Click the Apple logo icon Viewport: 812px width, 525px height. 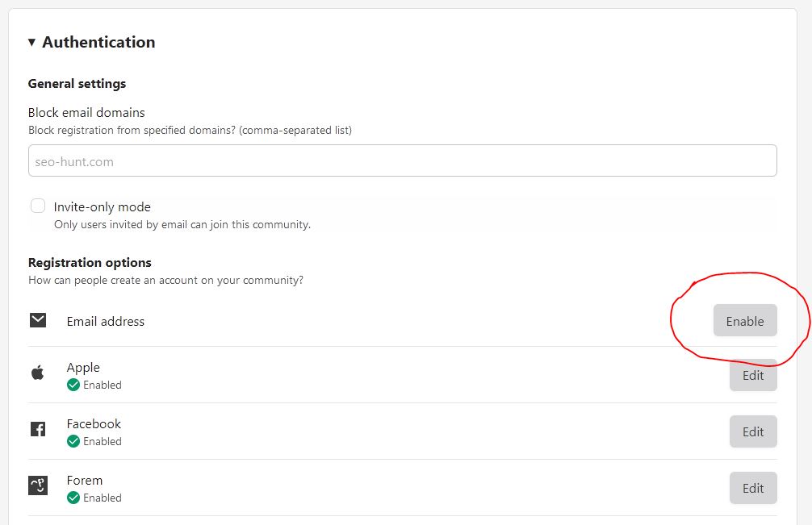[38, 373]
